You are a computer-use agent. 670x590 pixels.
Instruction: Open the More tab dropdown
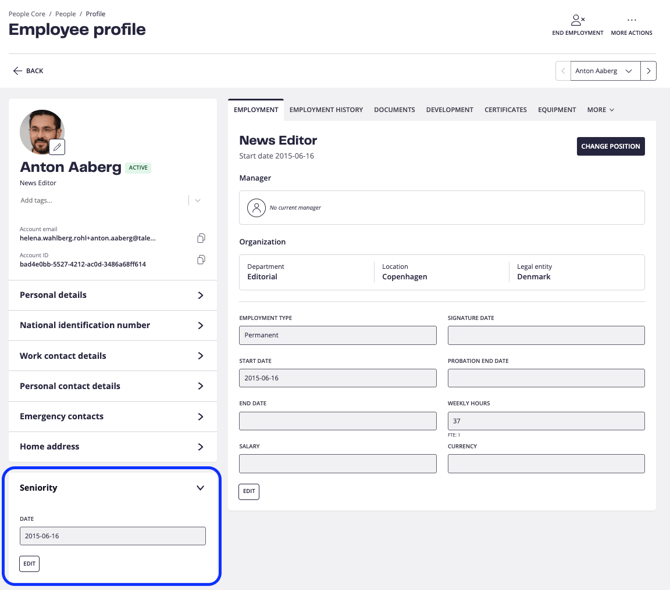[600, 110]
